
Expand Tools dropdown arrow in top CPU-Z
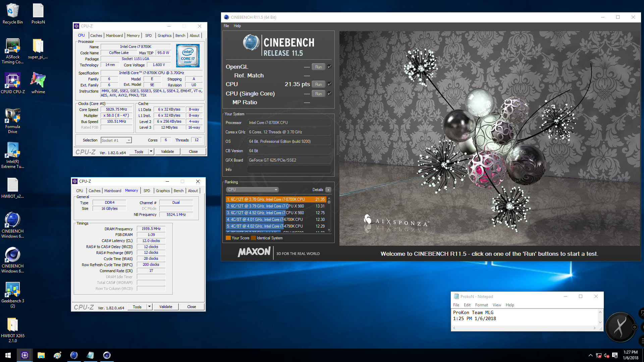[151, 152]
